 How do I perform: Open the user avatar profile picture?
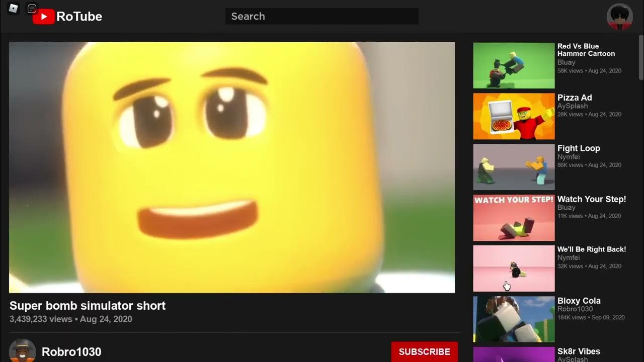pyautogui.click(x=619, y=17)
